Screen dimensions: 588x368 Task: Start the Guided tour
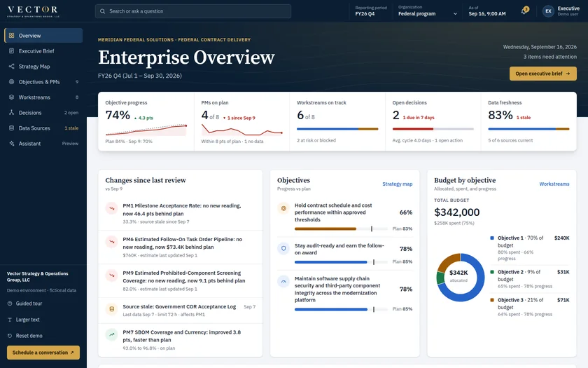(x=24, y=304)
